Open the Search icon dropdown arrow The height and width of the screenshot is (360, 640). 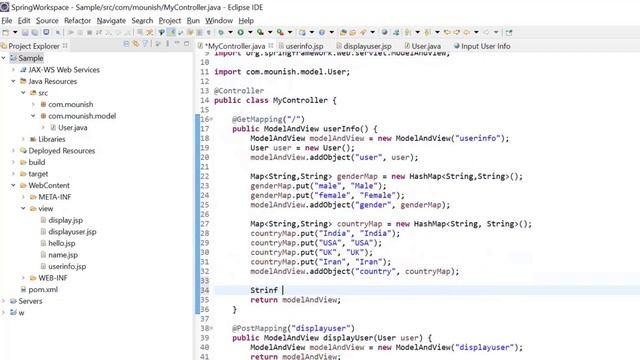[x=373, y=32]
